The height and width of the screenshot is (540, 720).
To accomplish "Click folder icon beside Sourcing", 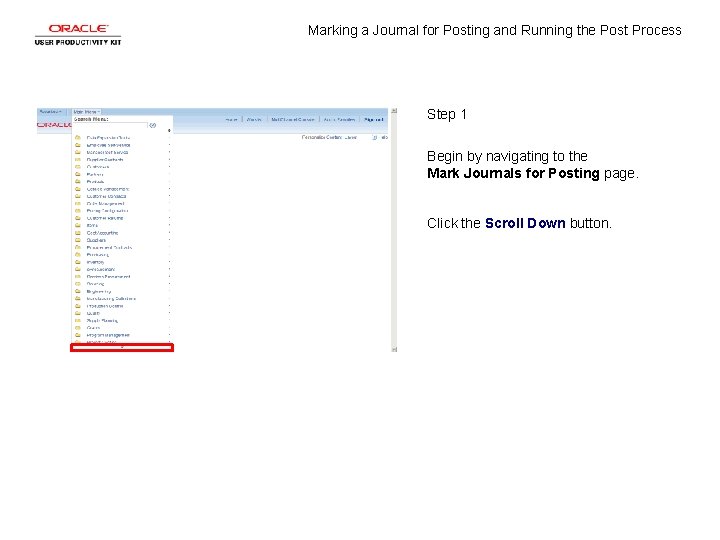I will pyautogui.click(x=78, y=284).
